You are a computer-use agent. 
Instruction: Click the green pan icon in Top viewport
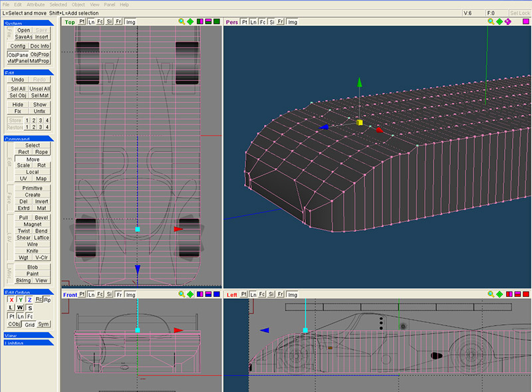[x=191, y=22]
